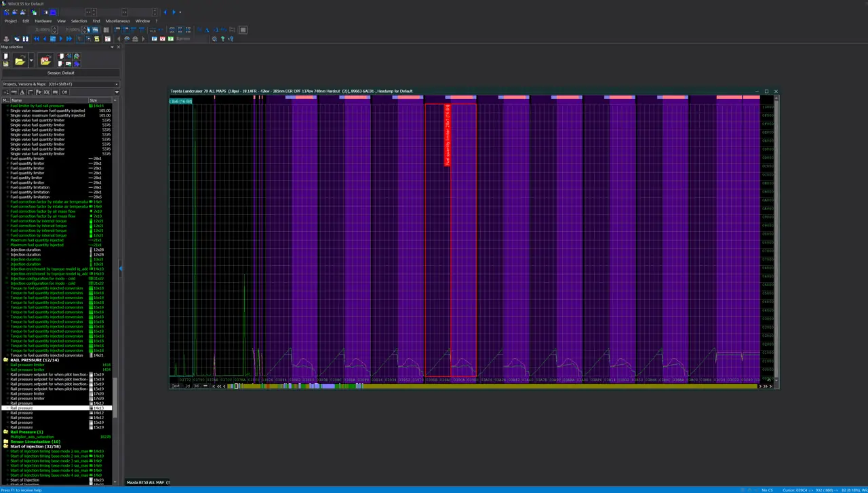Click the yellow open-project folder icon
868x493 pixels.
pyautogui.click(x=20, y=60)
